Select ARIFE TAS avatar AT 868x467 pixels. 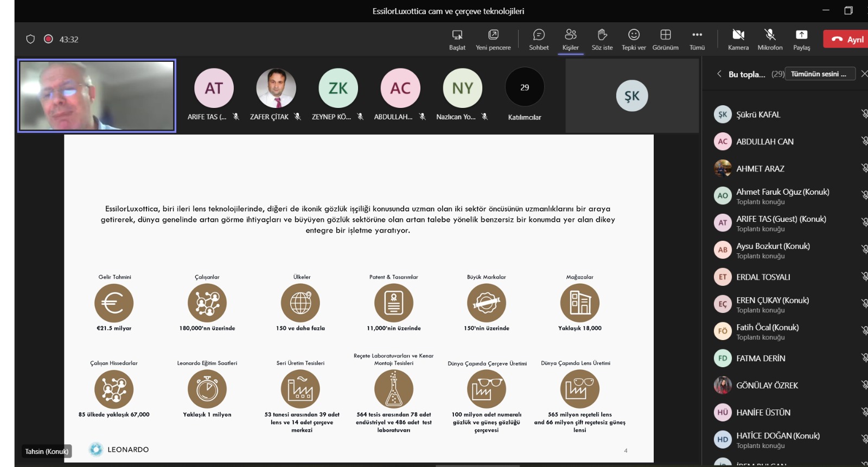click(214, 88)
